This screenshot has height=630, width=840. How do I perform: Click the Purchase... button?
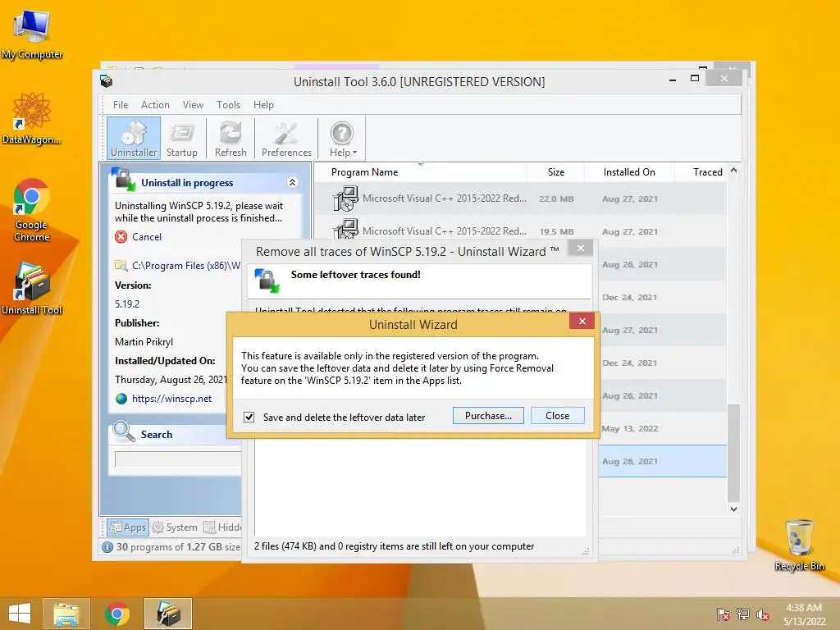point(488,416)
